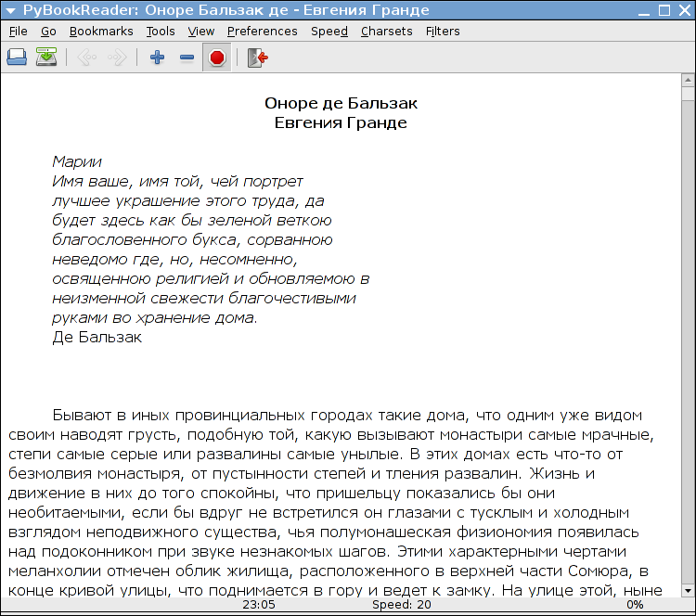Click the dedication word 'Марии'
The width and height of the screenshot is (696, 616).
pyautogui.click(x=77, y=161)
